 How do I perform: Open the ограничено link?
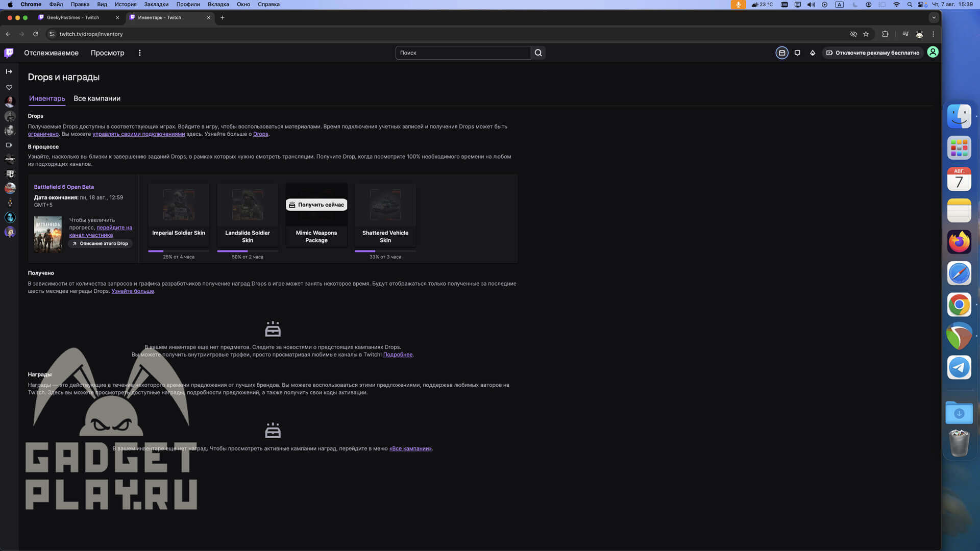43,134
